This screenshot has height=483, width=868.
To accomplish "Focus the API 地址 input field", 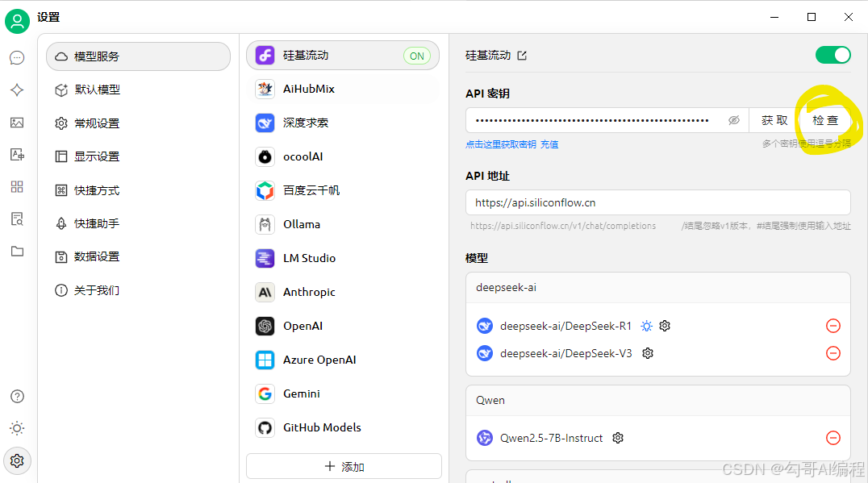I will pyautogui.click(x=658, y=202).
